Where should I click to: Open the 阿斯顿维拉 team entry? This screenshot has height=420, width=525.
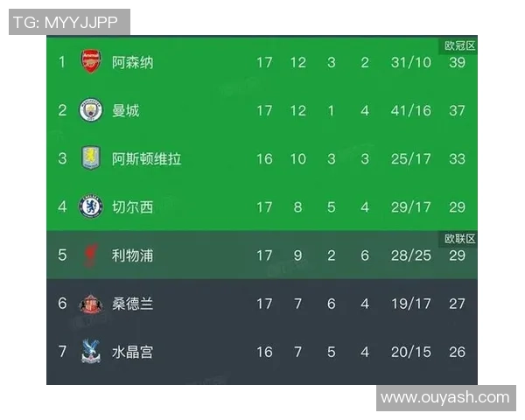[x=146, y=158]
